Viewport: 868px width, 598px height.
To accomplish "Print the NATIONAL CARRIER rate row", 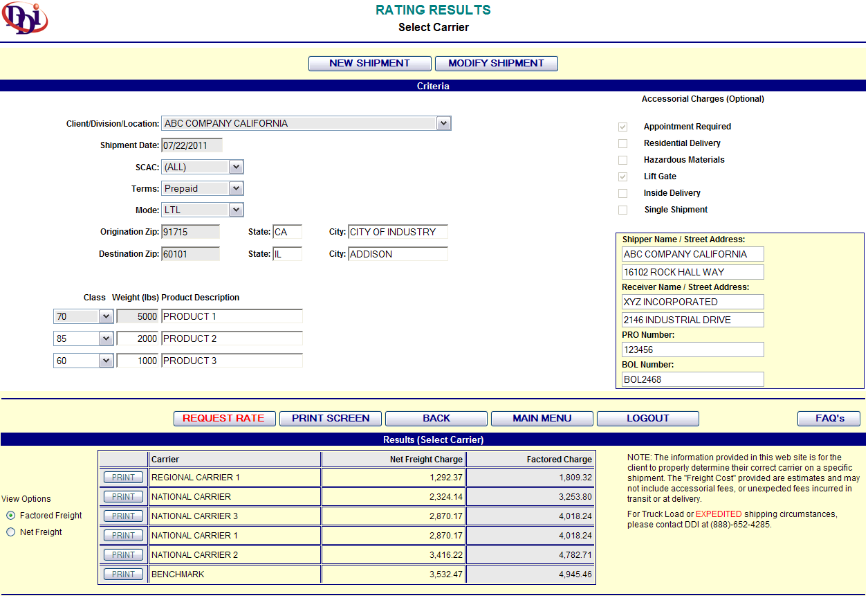I will pos(124,497).
